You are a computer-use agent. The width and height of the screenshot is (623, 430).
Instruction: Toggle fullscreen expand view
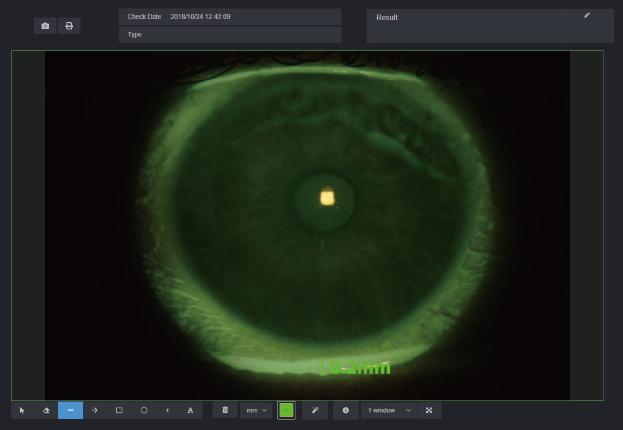tap(429, 410)
